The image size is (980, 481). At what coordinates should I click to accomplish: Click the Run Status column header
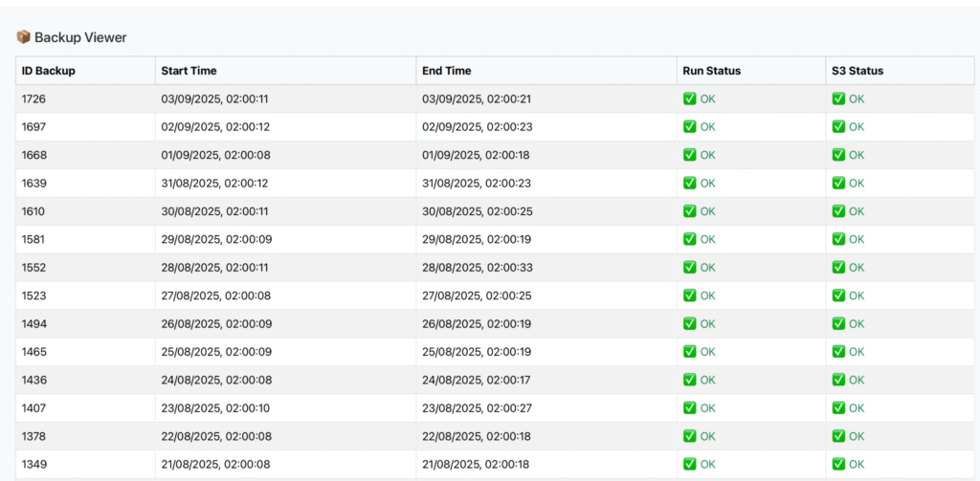click(x=711, y=71)
